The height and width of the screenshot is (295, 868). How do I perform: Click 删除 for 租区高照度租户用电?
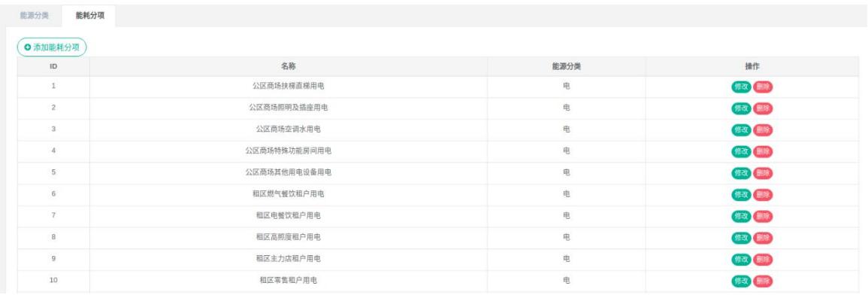coord(763,238)
